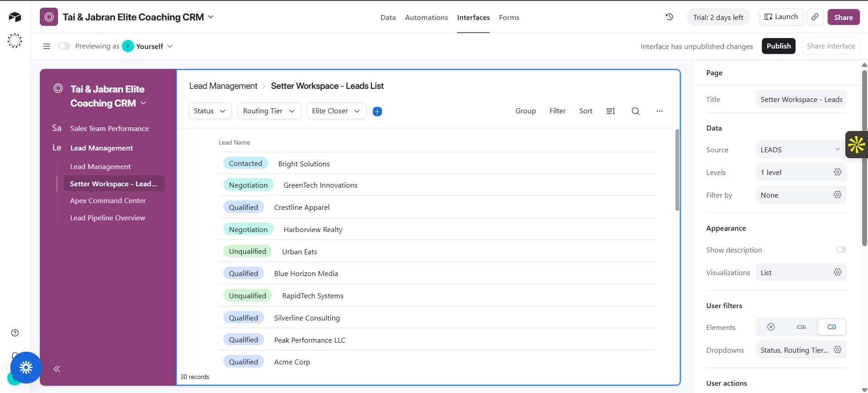Enable the Show description toggle
The image size is (868, 393).
click(841, 250)
